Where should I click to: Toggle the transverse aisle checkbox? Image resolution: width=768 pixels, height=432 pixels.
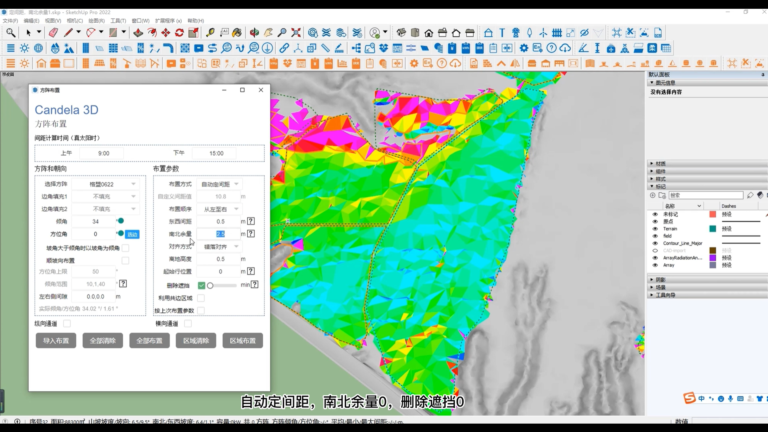[x=188, y=323]
